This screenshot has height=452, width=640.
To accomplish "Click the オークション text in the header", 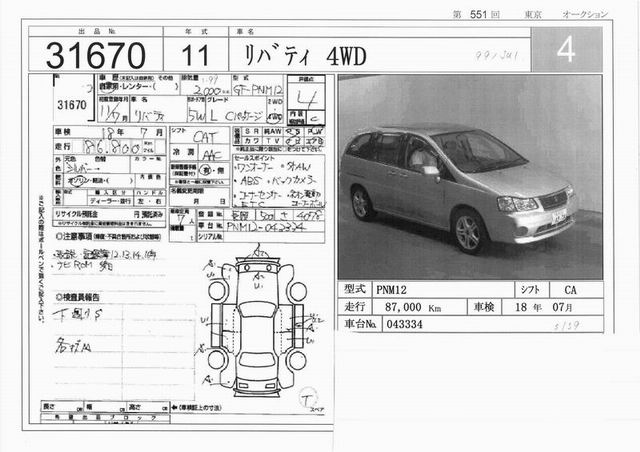I will point(585,14).
